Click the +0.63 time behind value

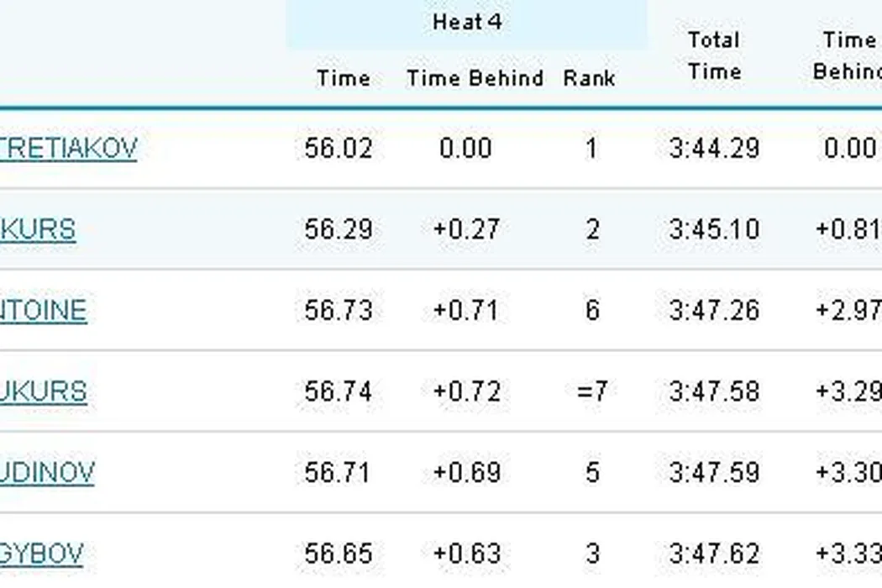point(466,554)
